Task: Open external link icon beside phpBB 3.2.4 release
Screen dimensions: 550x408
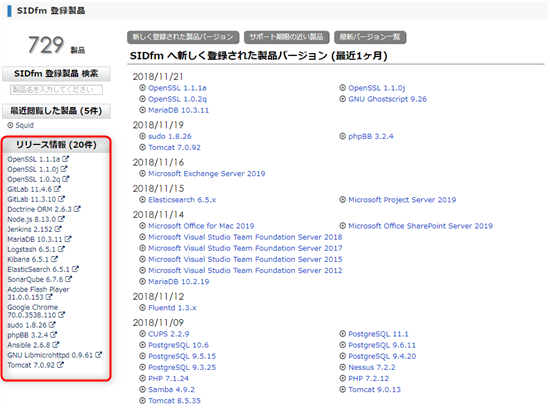Action: click(x=53, y=335)
